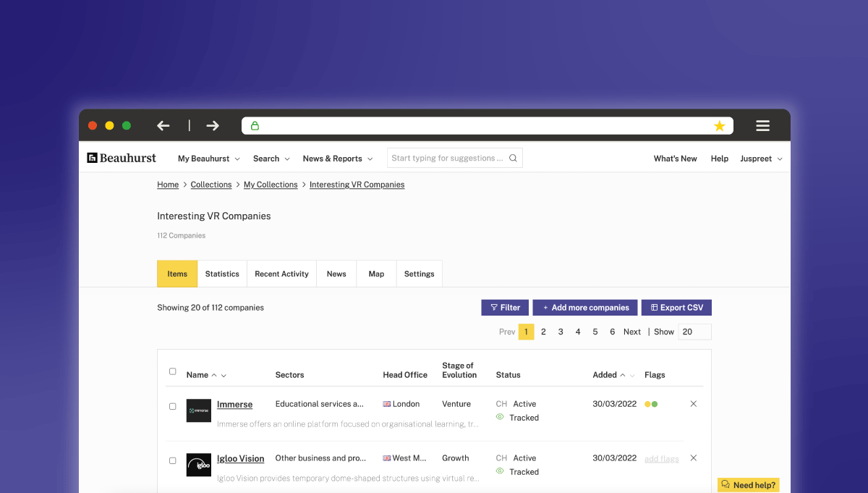Open the Recent Activity tab

(281, 274)
